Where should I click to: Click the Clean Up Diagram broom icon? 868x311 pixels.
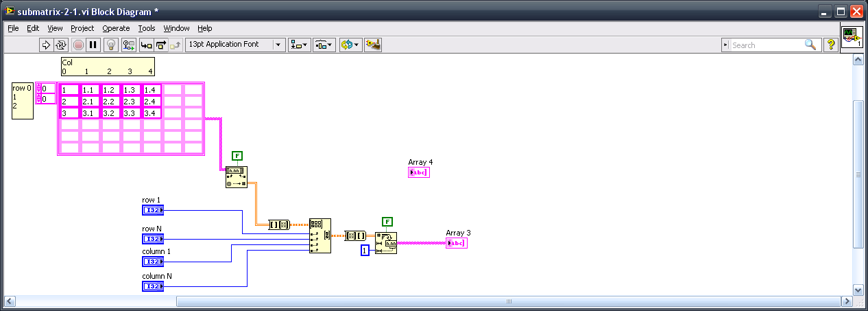(x=373, y=45)
